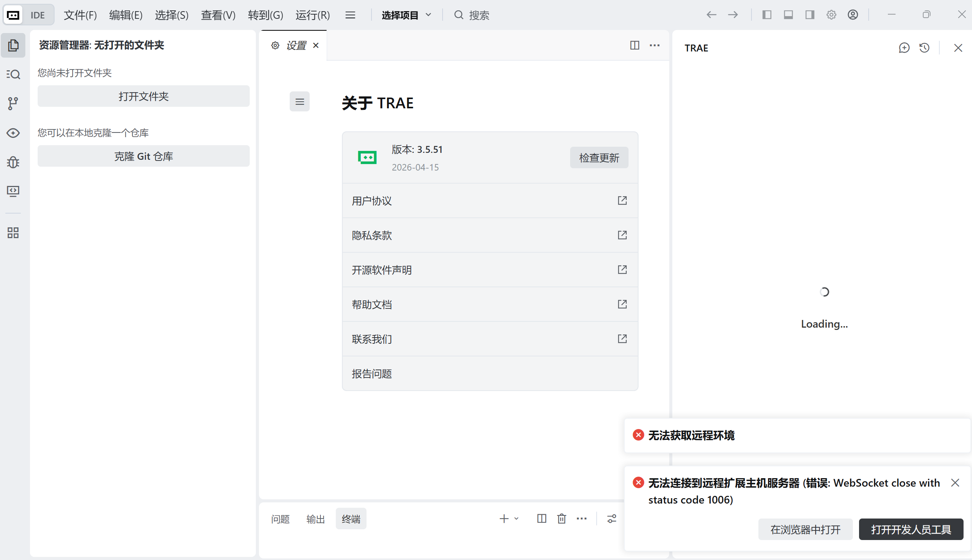The image size is (972, 560).
Task: Open the Run and Debug bug icon
Action: click(x=13, y=162)
